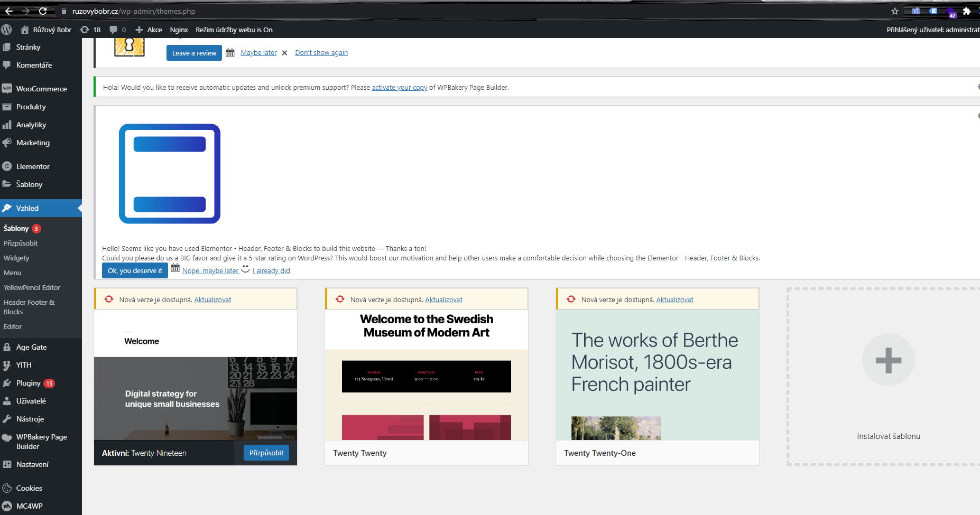Click the plus icon to add theme
This screenshot has width=980, height=515.
click(x=889, y=360)
